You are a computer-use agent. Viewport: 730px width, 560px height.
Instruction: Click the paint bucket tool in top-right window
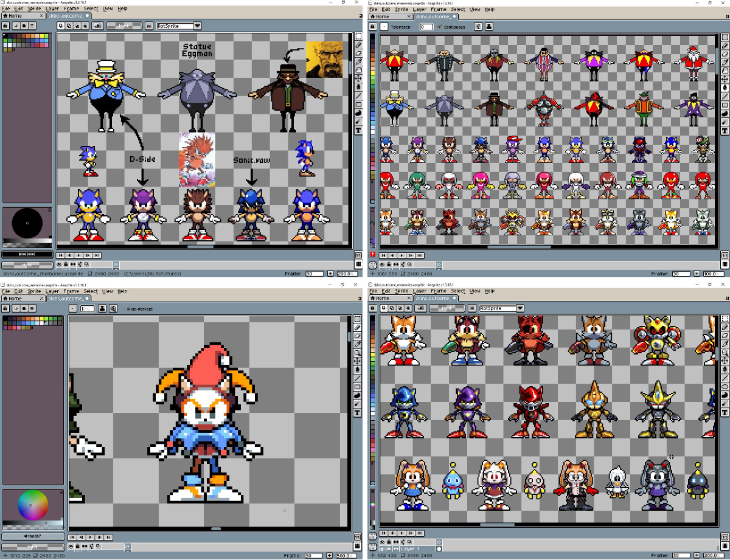tap(725, 88)
